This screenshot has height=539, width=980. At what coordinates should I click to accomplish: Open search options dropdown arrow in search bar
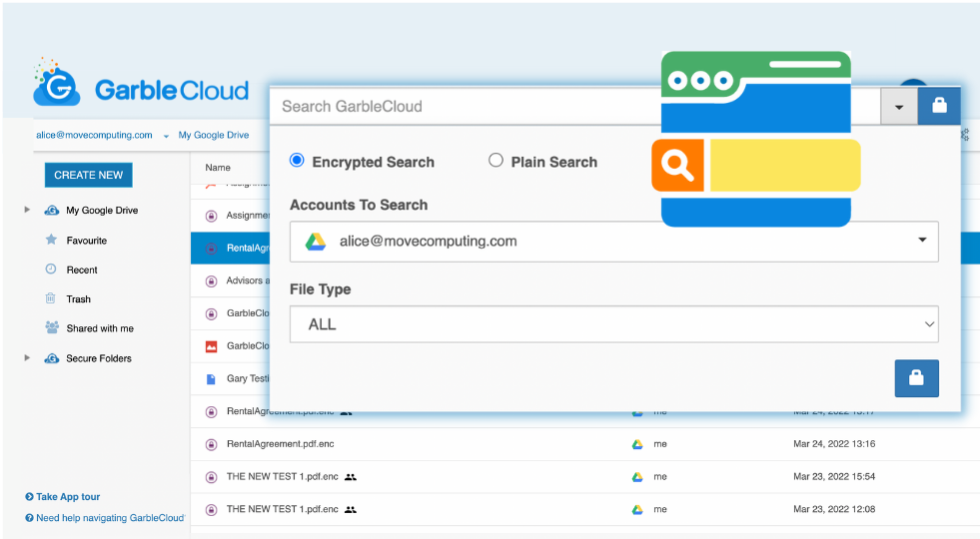click(x=899, y=107)
